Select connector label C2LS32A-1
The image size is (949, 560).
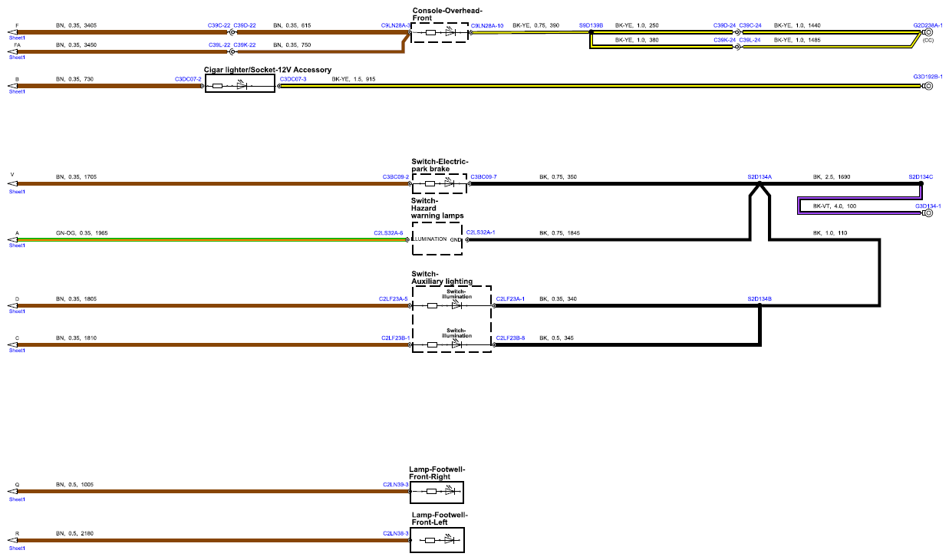pyautogui.click(x=481, y=232)
